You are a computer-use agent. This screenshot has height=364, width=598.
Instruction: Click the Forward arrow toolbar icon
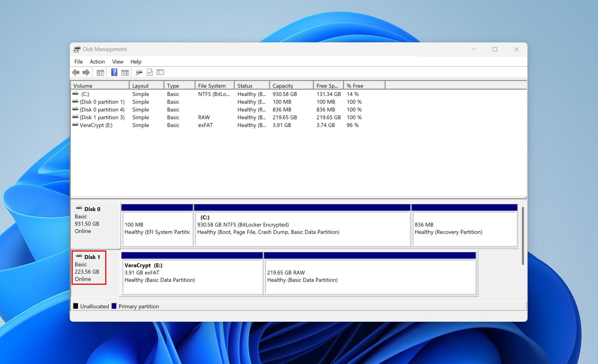(86, 72)
